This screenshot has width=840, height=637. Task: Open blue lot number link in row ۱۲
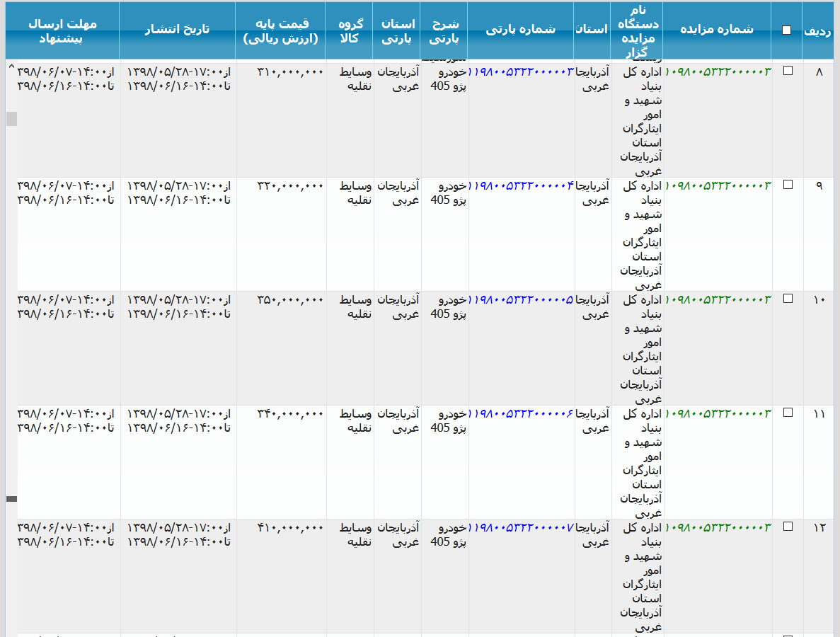(x=521, y=527)
